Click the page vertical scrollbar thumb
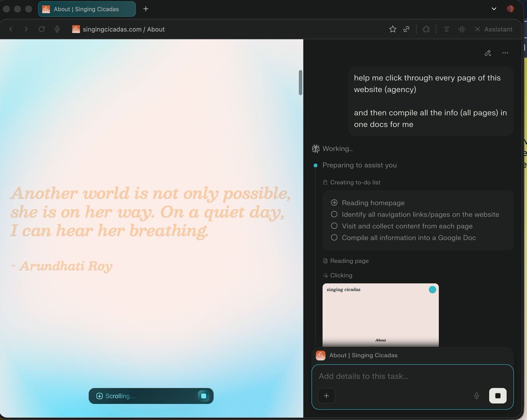 300,83
